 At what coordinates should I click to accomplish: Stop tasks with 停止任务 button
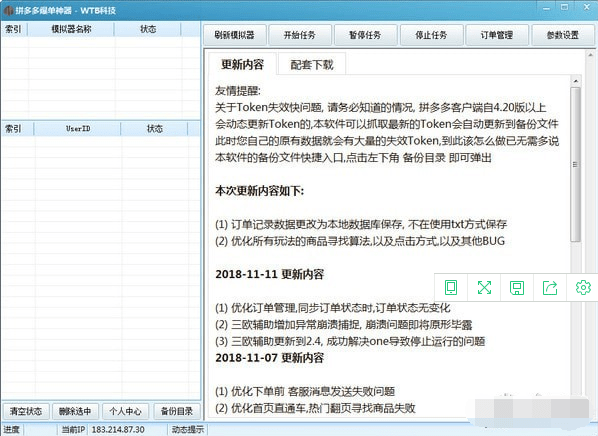point(431,35)
